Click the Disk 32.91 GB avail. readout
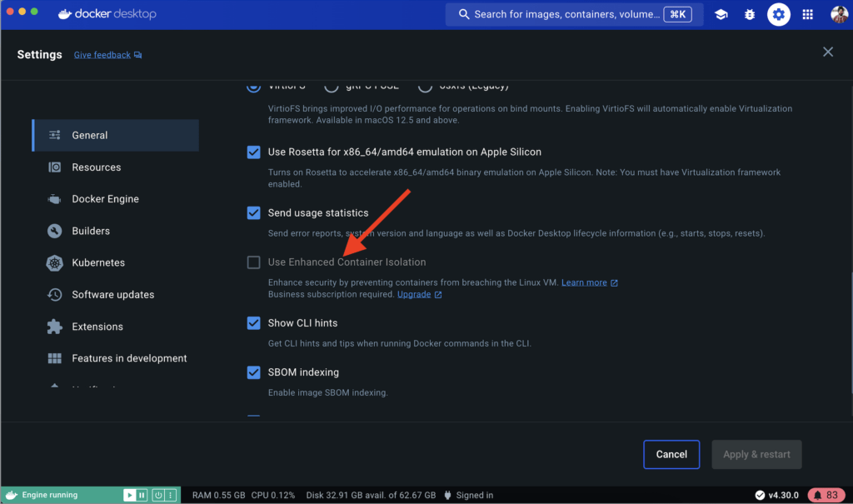This screenshot has height=504, width=853. 371,496
